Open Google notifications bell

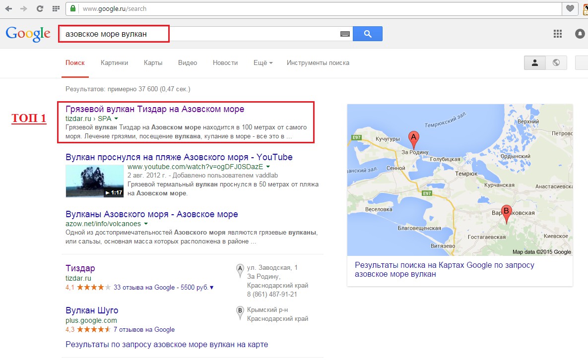click(x=580, y=34)
